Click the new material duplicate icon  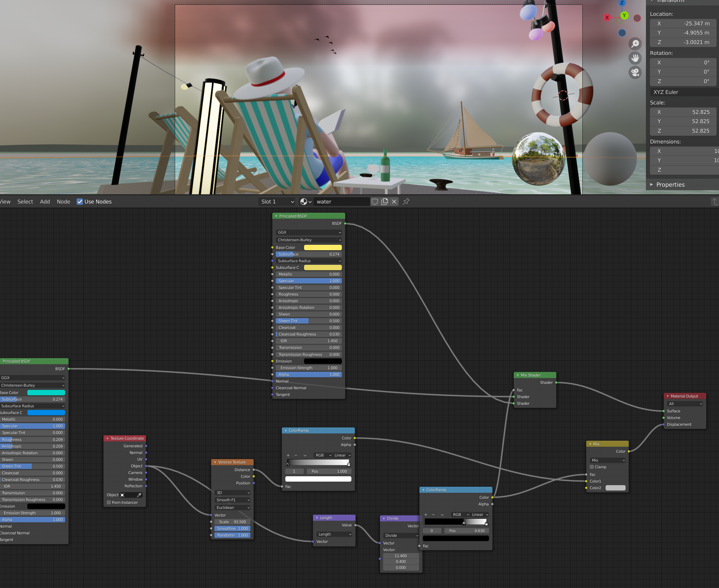384,202
